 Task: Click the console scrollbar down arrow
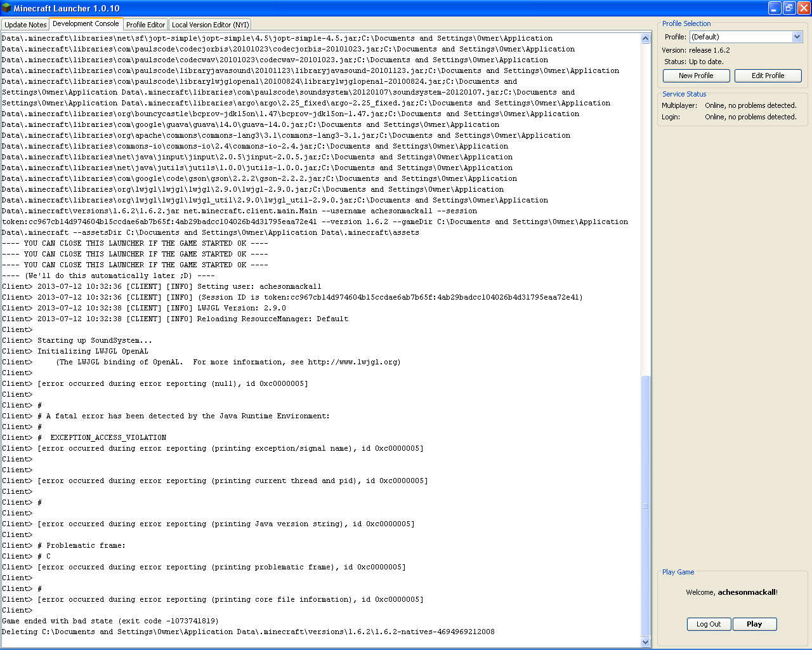click(646, 642)
